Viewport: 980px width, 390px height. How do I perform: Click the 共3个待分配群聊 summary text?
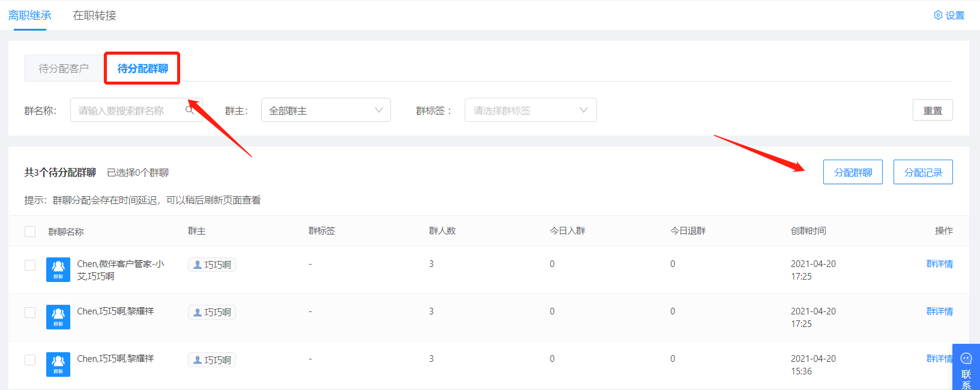tap(60, 173)
